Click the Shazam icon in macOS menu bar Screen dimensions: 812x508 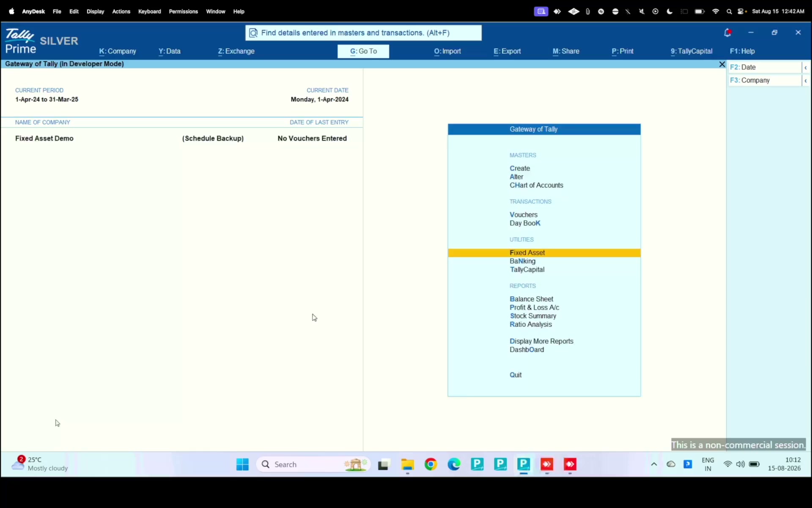pyautogui.click(x=601, y=11)
